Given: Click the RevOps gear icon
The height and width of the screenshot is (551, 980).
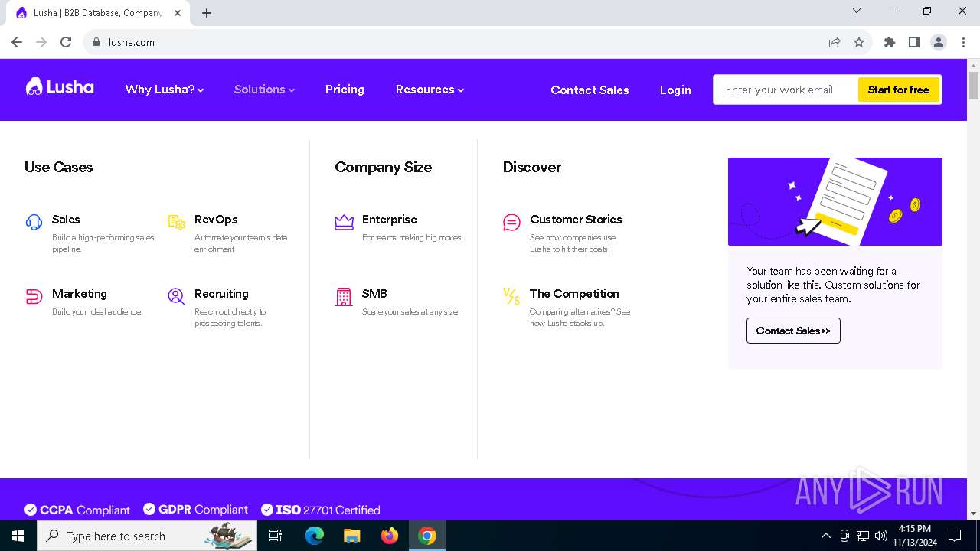Looking at the screenshot, I should coord(177,222).
